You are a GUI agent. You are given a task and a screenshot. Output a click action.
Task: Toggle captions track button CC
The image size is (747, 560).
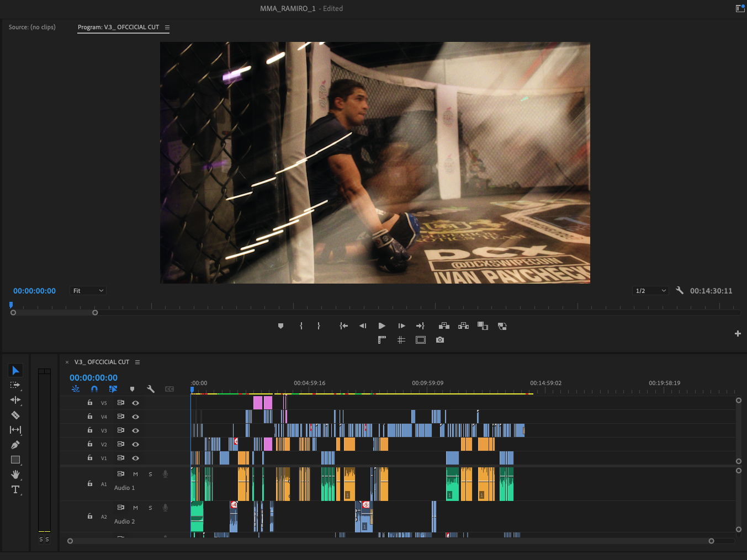pyautogui.click(x=169, y=389)
